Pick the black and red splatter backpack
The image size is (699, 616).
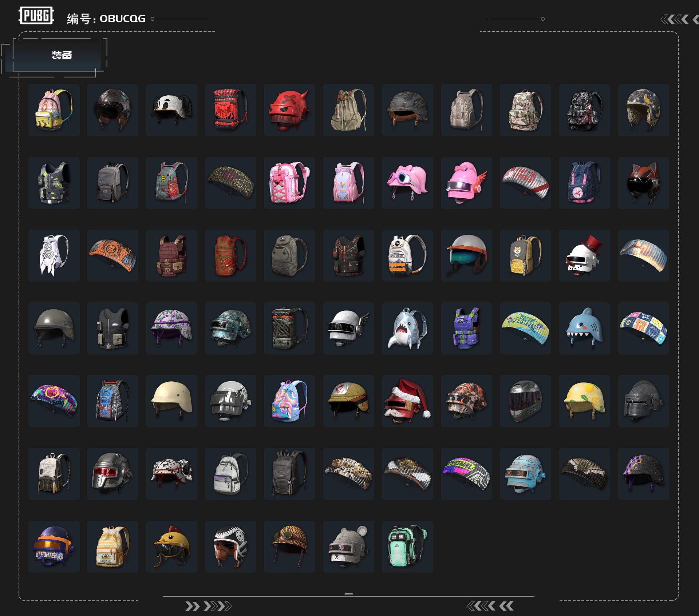click(x=585, y=110)
